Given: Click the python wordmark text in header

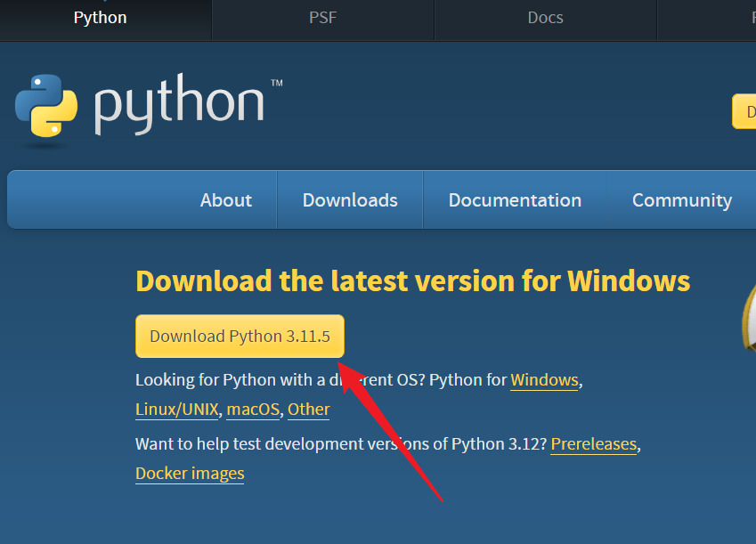Looking at the screenshot, I should point(180,105).
